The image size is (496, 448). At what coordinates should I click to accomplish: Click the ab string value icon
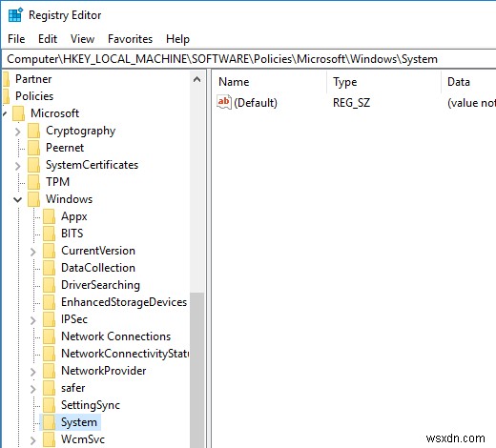[224, 102]
